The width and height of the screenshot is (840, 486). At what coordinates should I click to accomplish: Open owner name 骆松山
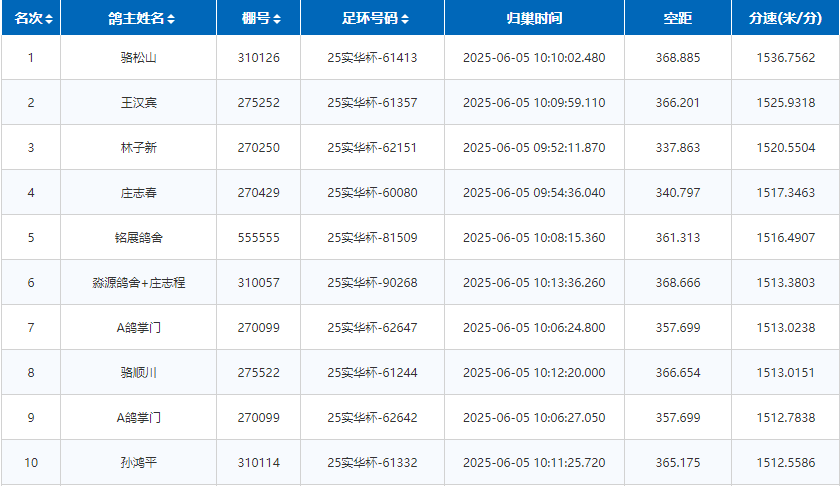coord(138,58)
